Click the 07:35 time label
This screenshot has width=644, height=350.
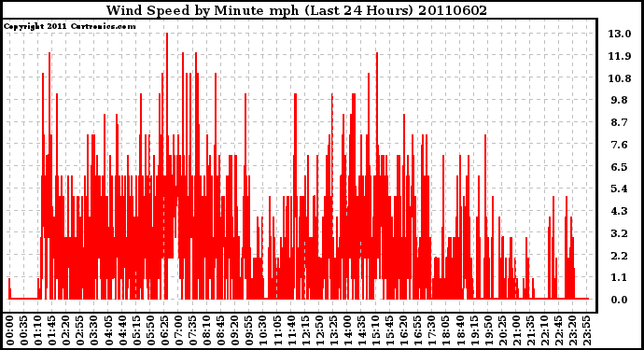pyautogui.click(x=192, y=331)
